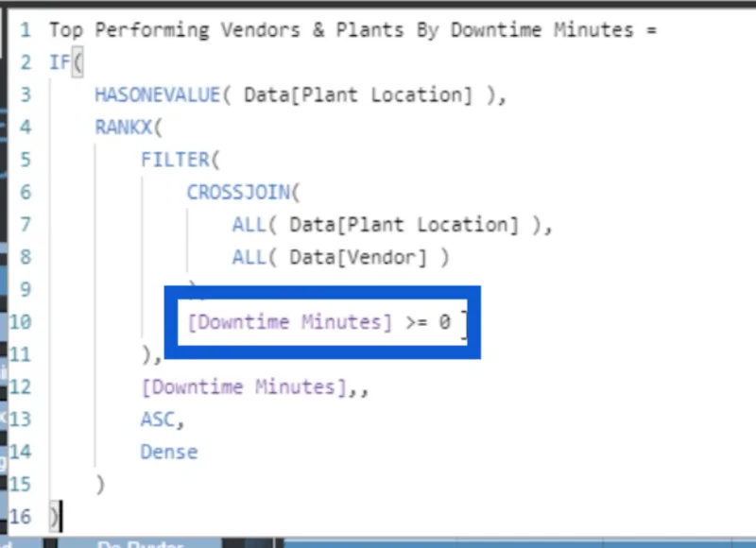Click the ASC keyword on line 13

coord(157,420)
